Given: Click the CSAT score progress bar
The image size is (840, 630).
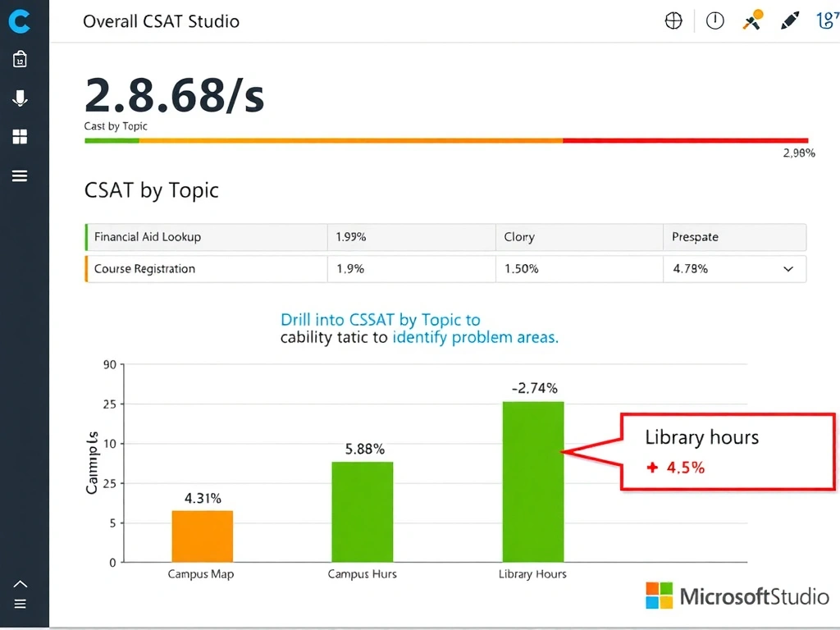Looking at the screenshot, I should pyautogui.click(x=446, y=140).
